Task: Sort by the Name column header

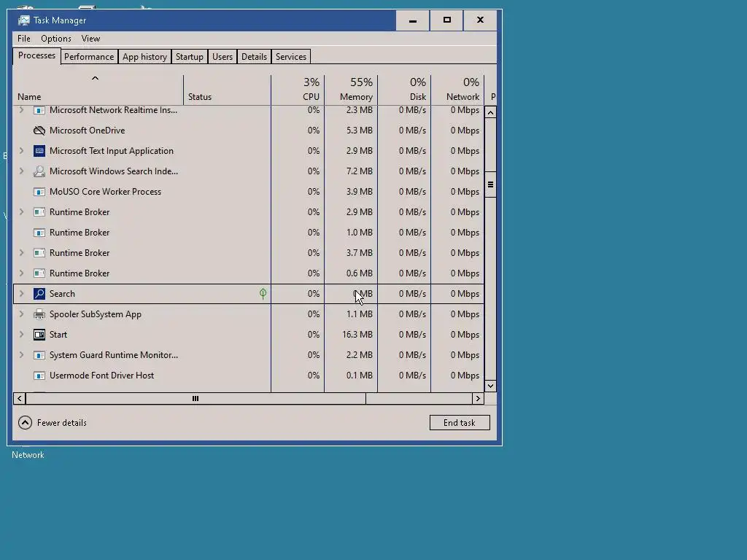Action: (x=98, y=90)
